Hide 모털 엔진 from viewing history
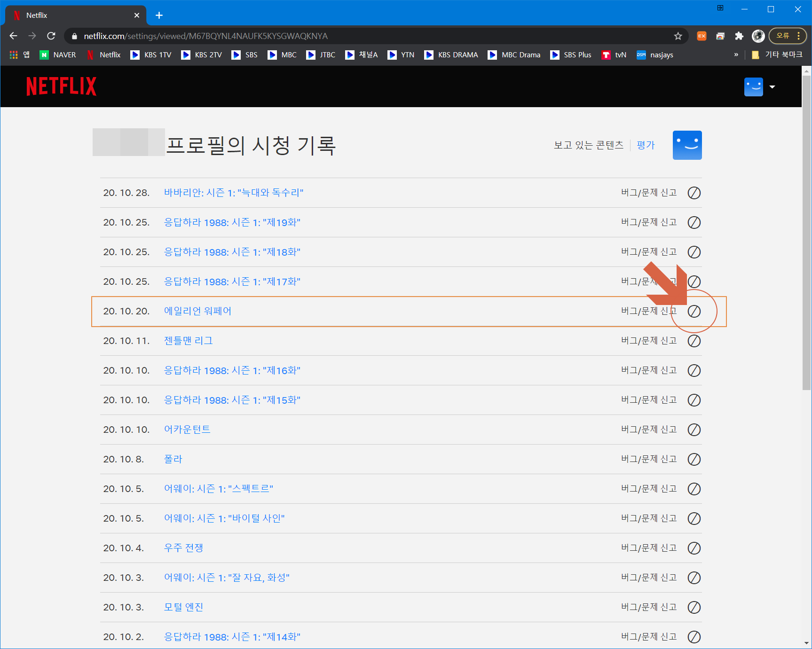 point(694,607)
